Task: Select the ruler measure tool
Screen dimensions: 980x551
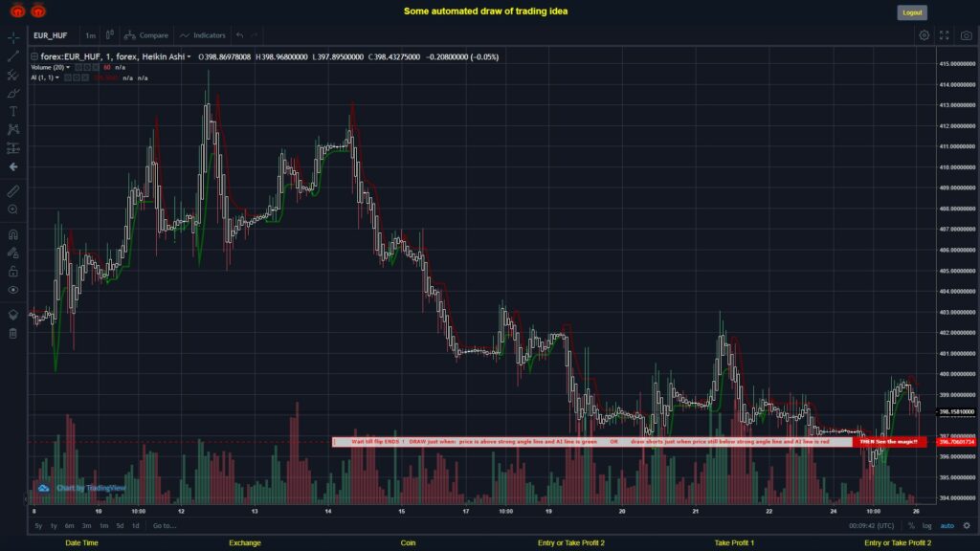Action: click(13, 191)
